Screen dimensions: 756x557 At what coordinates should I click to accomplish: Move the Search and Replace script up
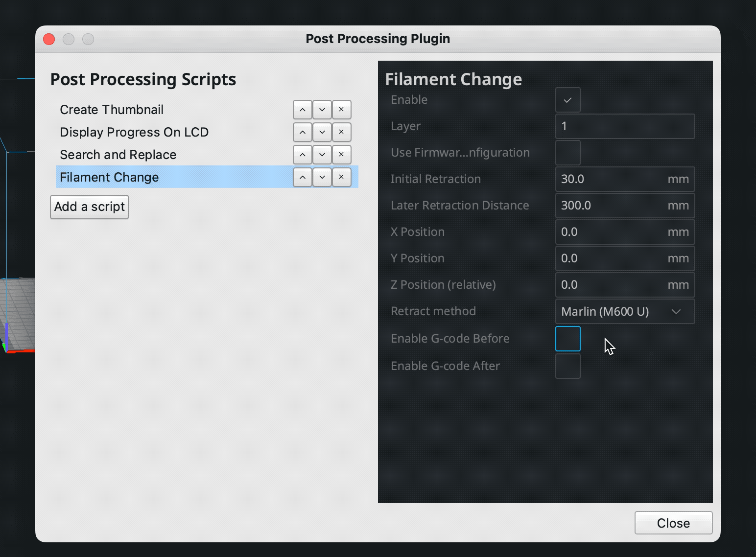[302, 155]
